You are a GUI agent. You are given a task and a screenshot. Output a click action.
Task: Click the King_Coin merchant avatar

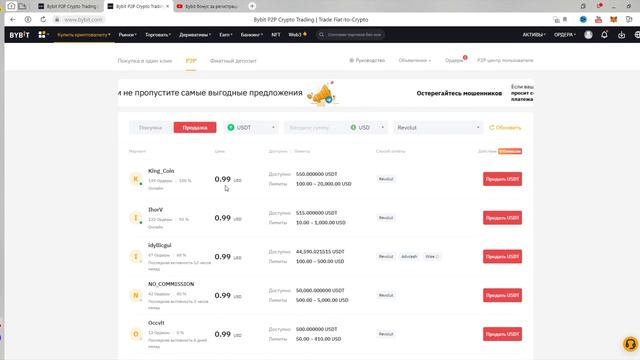[x=136, y=179]
